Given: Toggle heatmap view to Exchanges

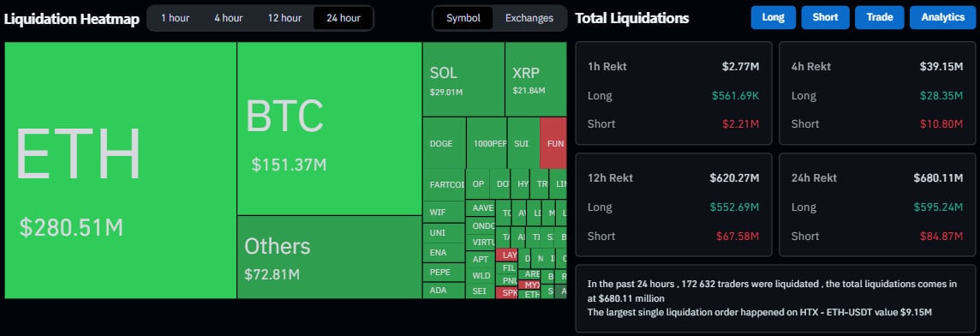Looking at the screenshot, I should (529, 17).
